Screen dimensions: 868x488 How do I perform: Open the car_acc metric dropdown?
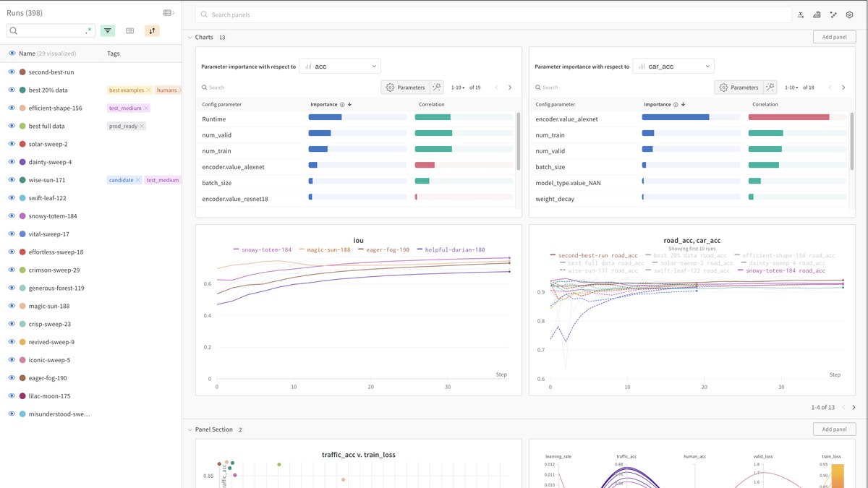(x=673, y=66)
